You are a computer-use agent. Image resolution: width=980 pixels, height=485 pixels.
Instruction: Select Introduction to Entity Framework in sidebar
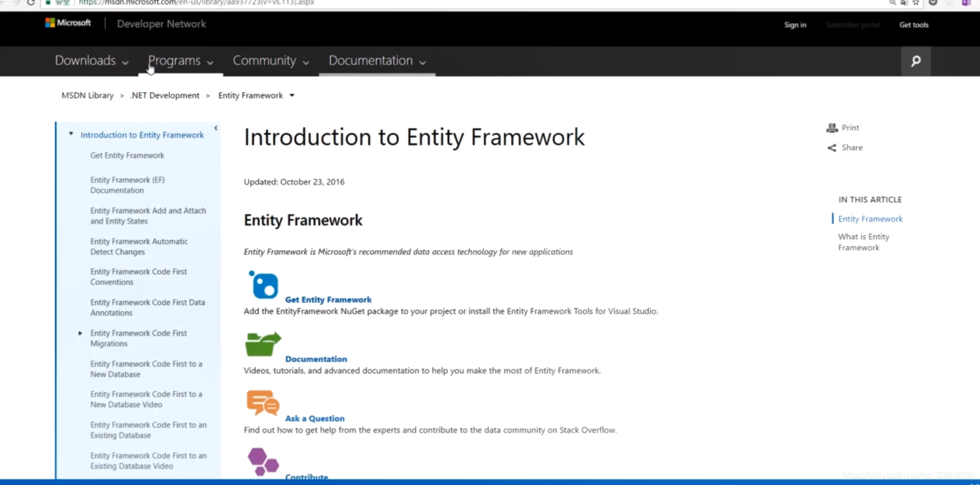tap(142, 135)
